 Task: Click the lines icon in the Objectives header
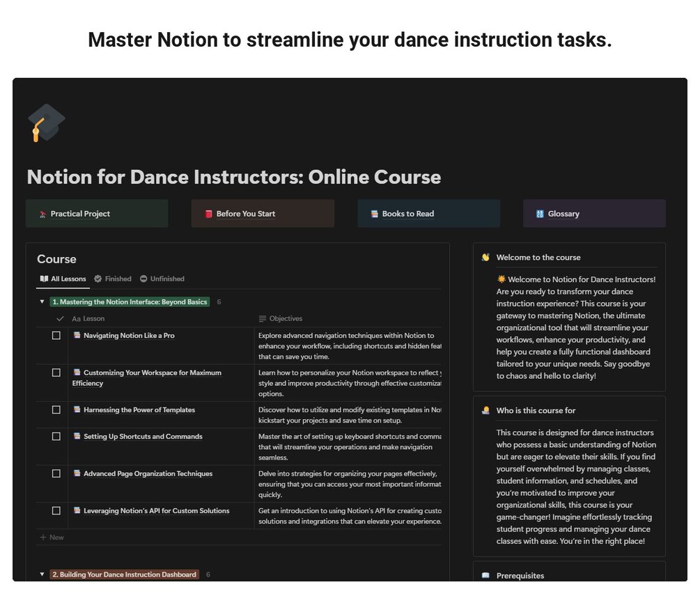point(263,319)
